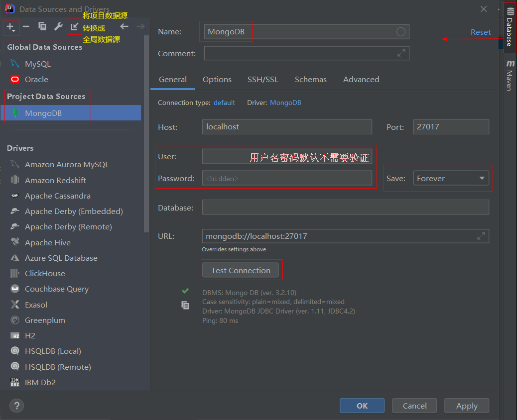Focus the User input field

pos(287,156)
